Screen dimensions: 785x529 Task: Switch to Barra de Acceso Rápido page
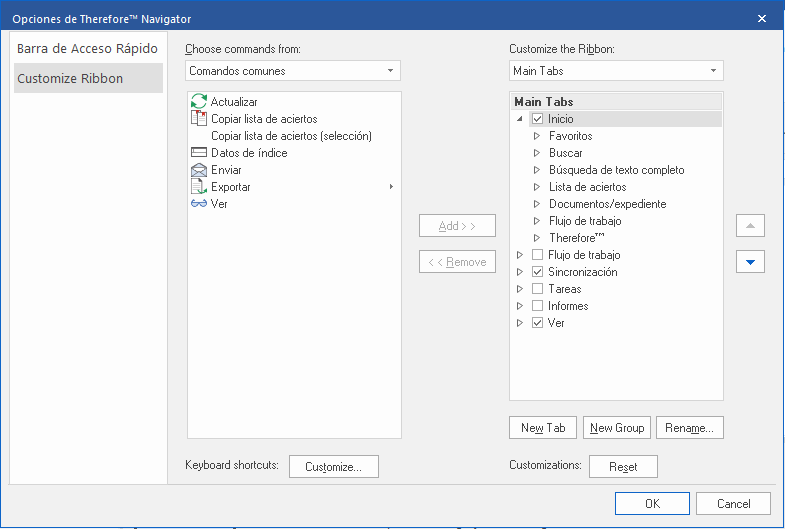pyautogui.click(x=88, y=49)
